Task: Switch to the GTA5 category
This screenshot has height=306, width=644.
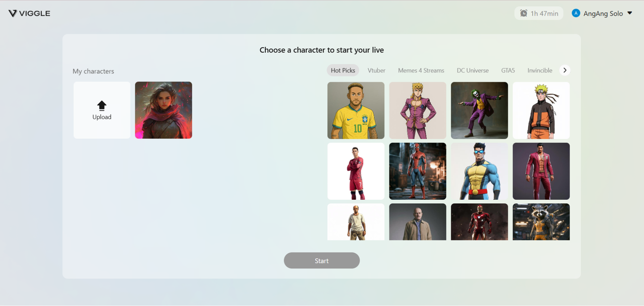Action: (508, 70)
